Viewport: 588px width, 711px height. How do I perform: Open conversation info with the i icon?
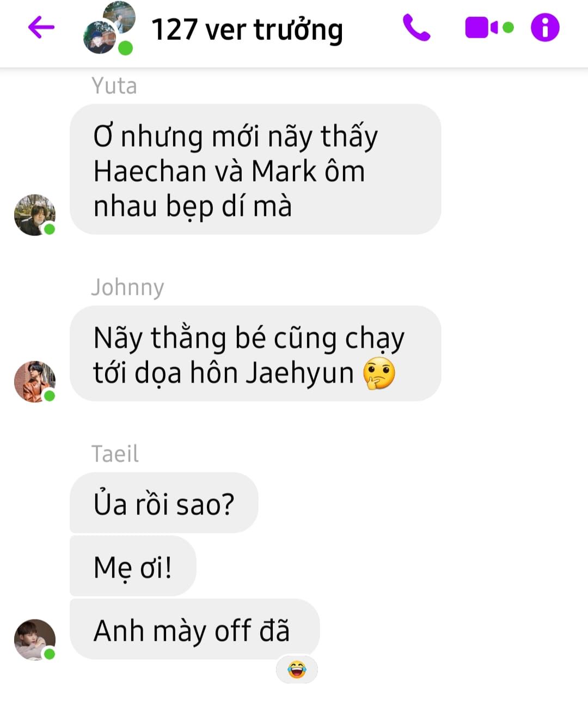coord(545,27)
